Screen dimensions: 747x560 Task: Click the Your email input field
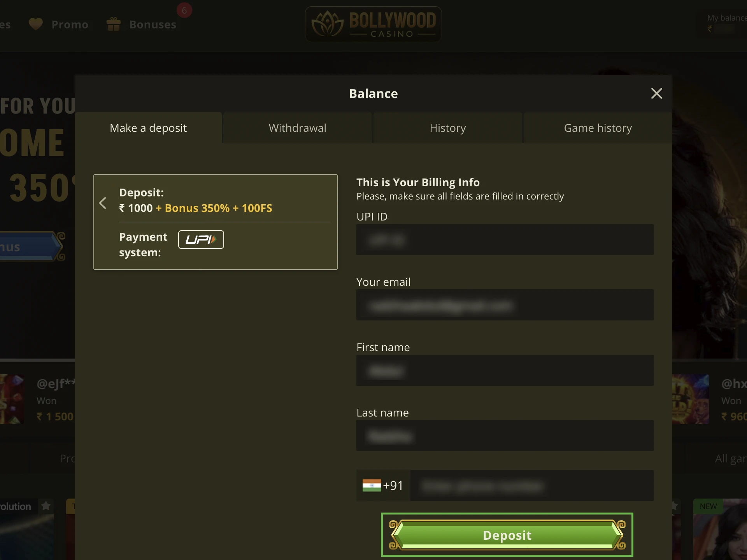[505, 305]
